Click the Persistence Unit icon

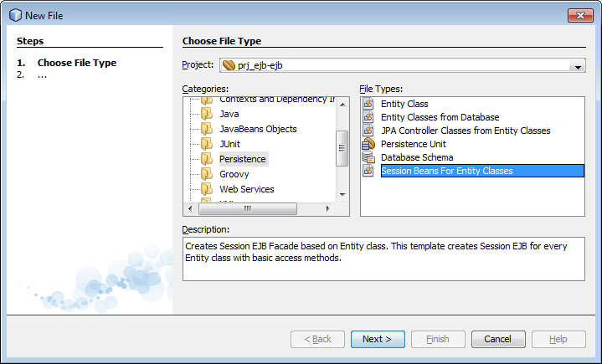(368, 144)
